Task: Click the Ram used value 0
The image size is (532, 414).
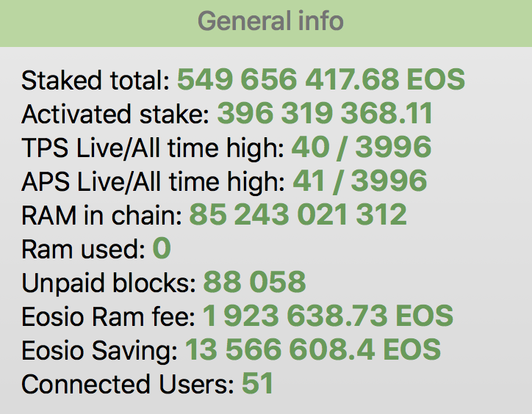Action: (162, 248)
